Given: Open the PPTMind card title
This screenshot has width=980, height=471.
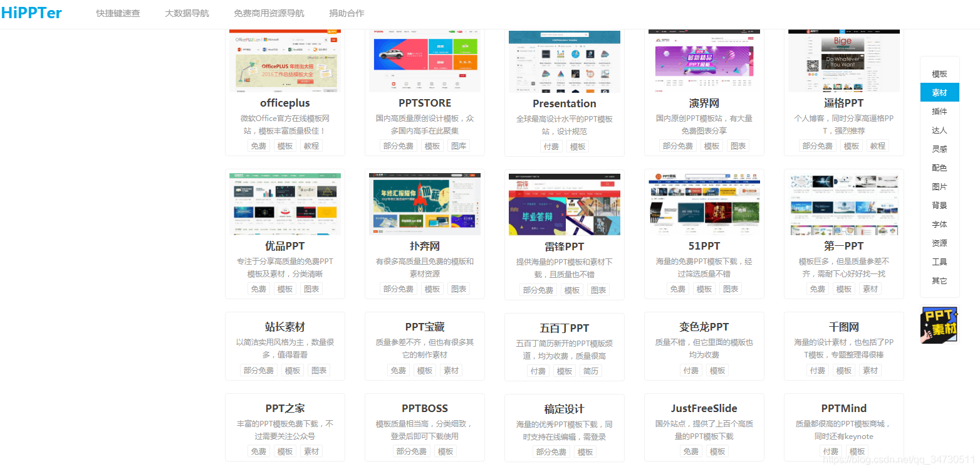Looking at the screenshot, I should tap(844, 408).
